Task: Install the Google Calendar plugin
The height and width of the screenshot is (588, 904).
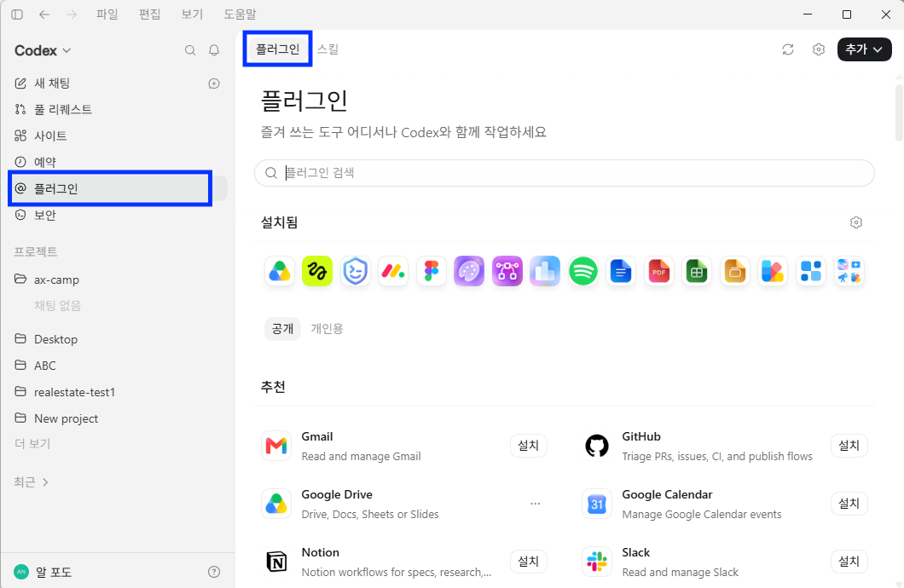Action: click(849, 504)
